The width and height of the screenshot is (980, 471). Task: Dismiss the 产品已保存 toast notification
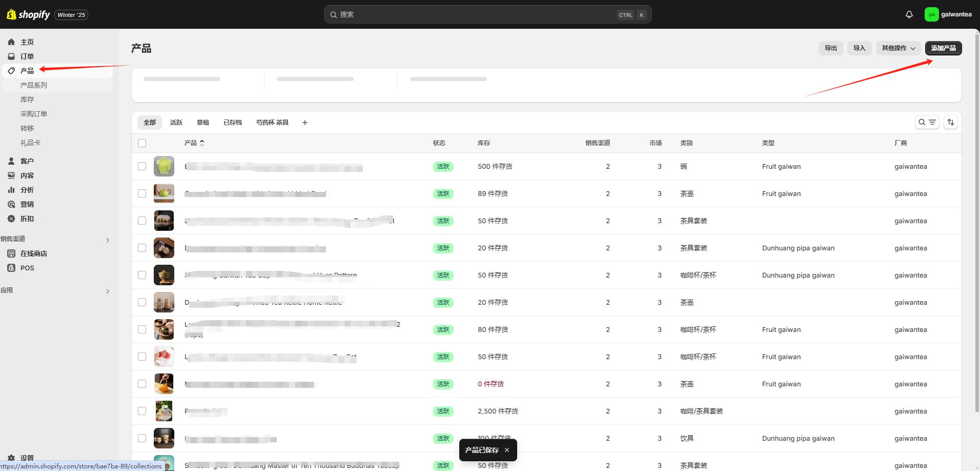point(507,450)
